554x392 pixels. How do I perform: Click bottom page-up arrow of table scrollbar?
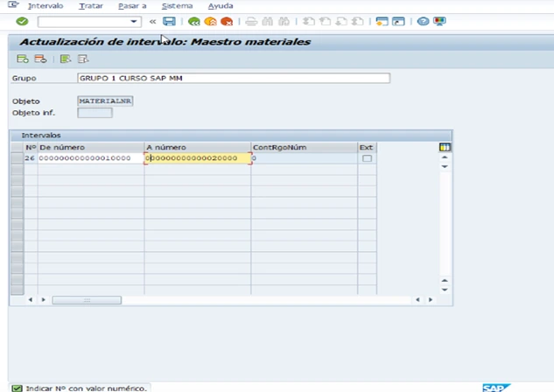click(x=445, y=280)
